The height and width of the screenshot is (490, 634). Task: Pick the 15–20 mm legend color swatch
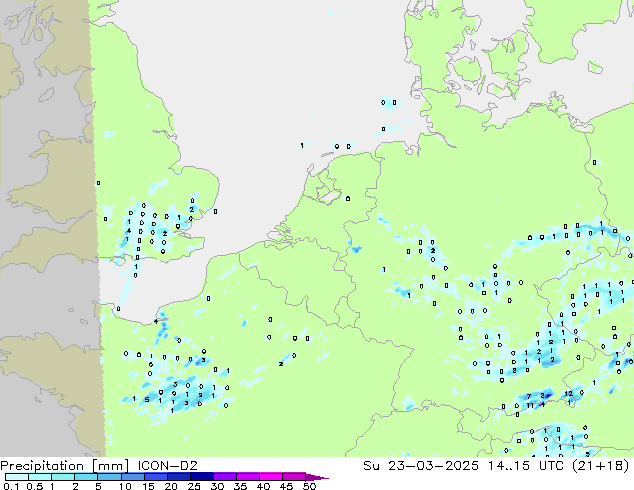[x=155, y=477]
